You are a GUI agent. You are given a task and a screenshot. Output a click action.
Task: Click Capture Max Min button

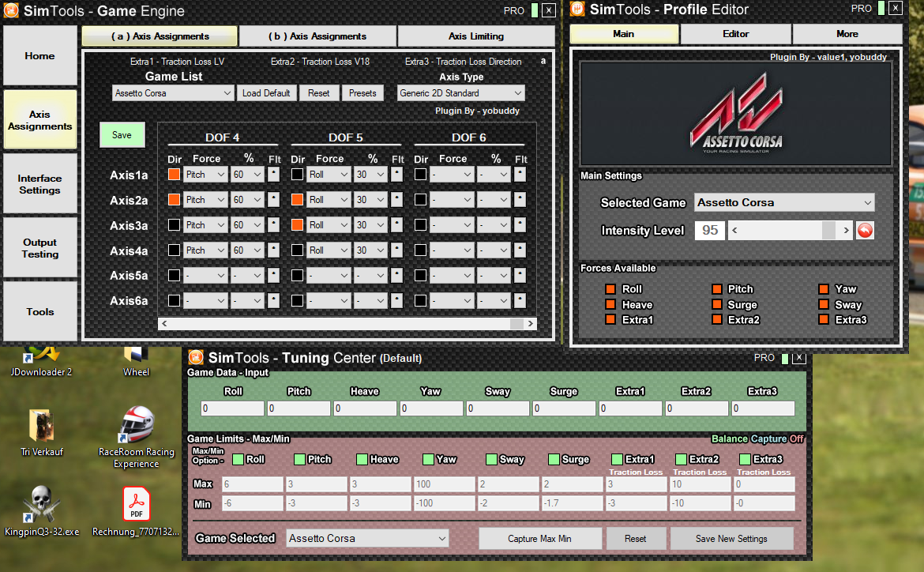click(539, 538)
